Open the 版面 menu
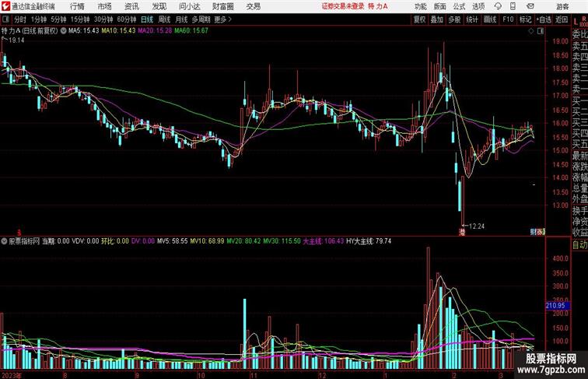The width and height of the screenshot is (588, 379). pos(440,6)
